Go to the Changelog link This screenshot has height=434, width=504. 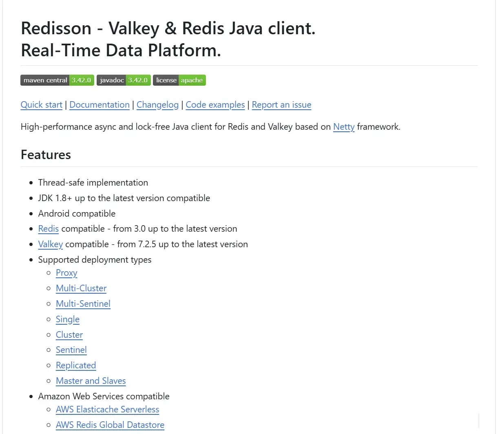point(157,105)
